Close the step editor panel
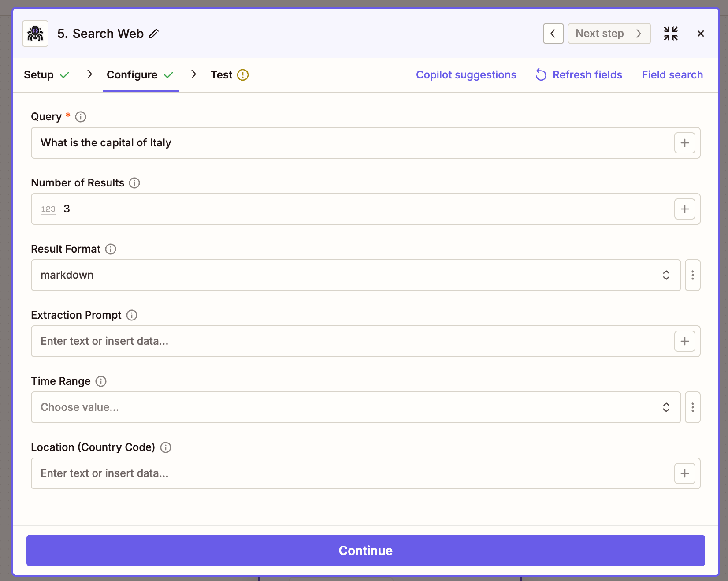The height and width of the screenshot is (581, 728). tap(701, 34)
